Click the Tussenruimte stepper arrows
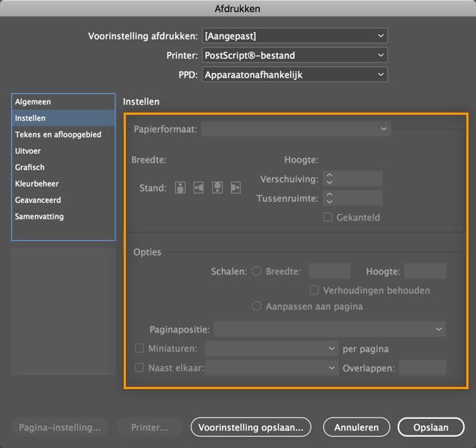Image resolution: width=476 pixels, height=448 pixels. tap(329, 198)
